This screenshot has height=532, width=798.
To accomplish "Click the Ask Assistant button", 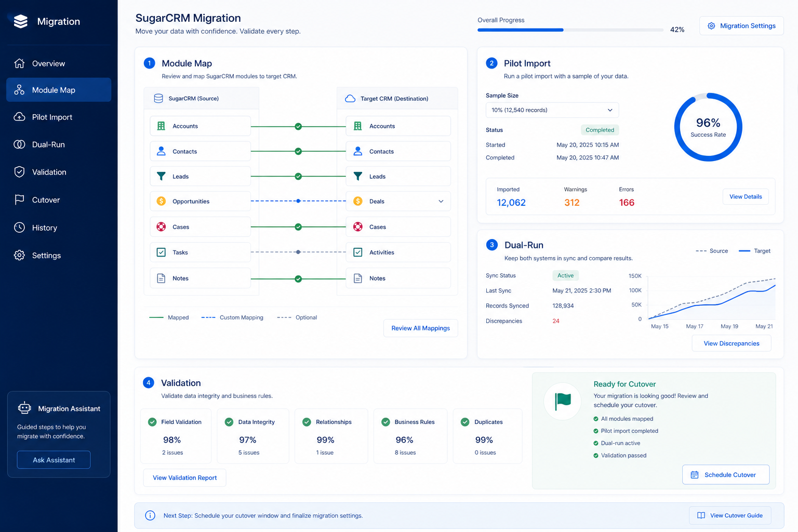I will (x=54, y=460).
